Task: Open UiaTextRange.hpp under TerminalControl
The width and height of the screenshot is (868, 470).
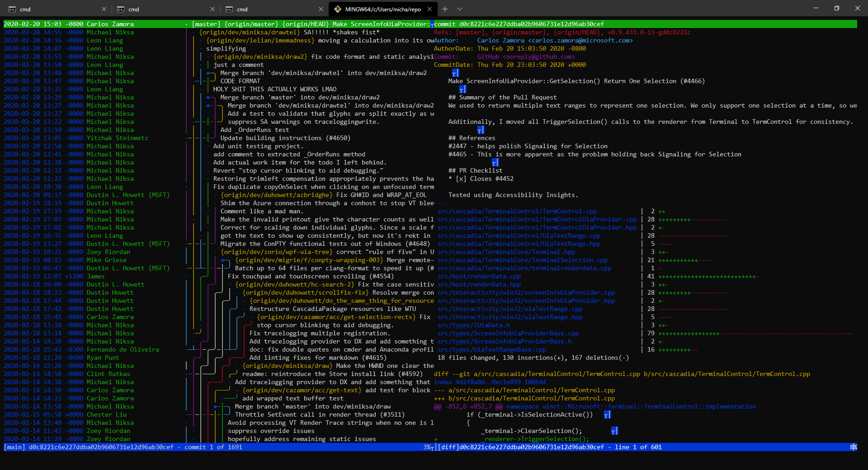Action: [x=519, y=244]
